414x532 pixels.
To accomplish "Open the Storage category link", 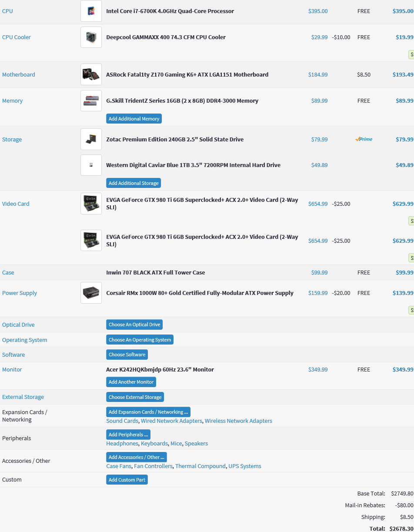I will click(12, 139).
